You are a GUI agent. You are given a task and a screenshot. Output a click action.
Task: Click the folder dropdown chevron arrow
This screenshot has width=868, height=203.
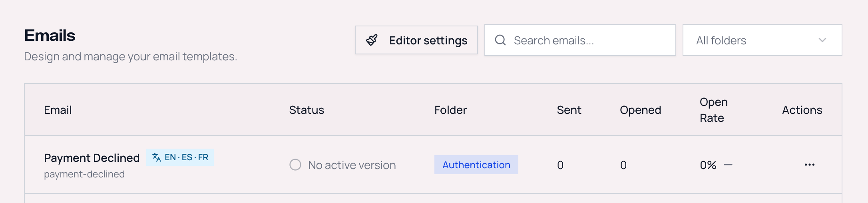pyautogui.click(x=822, y=40)
